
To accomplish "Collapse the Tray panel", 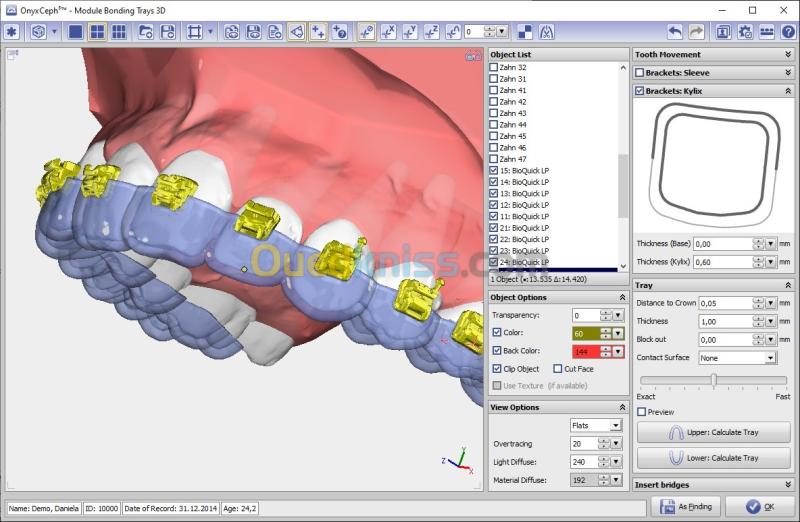I will [788, 285].
